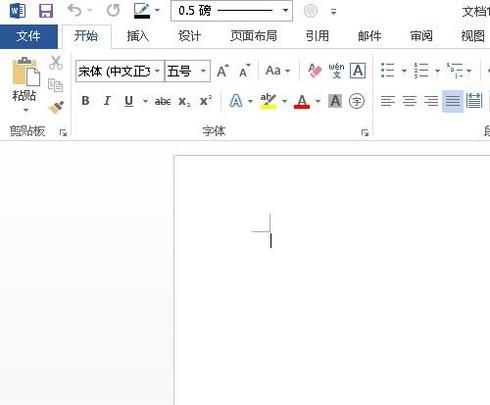Click the multilevel list icon
Image resolution: width=490 pixels, height=405 pixels.
455,70
